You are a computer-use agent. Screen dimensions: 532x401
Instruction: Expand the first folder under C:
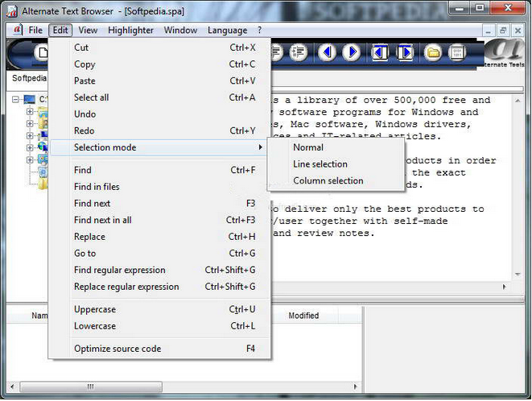30,111
